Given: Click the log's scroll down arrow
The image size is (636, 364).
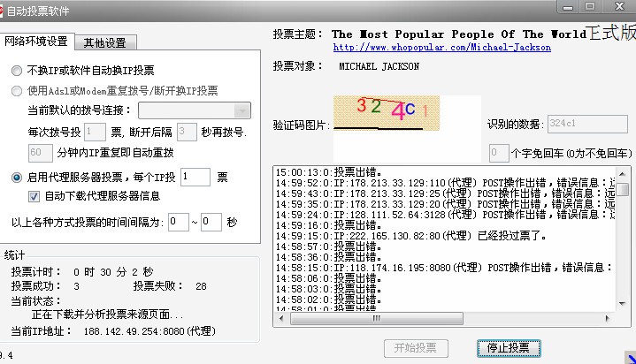Looking at the screenshot, I should pyautogui.click(x=623, y=304).
